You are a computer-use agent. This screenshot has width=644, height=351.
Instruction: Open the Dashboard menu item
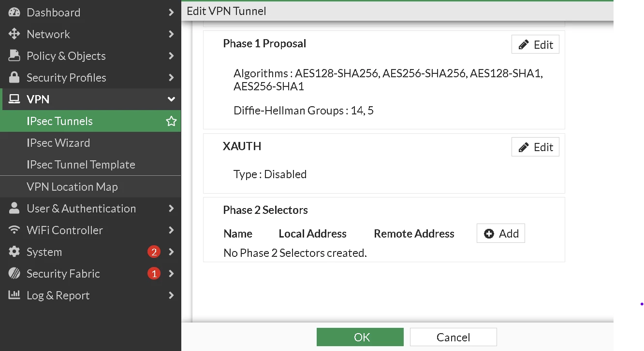90,13
